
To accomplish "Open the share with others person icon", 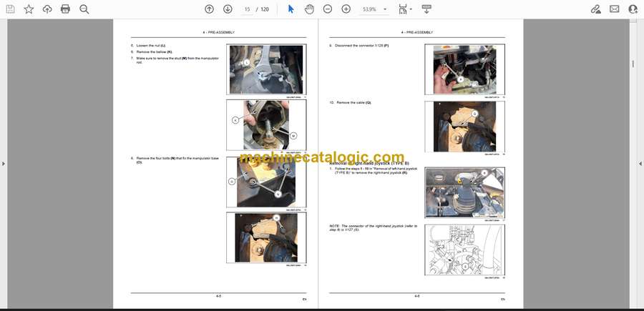I will (x=633, y=9).
